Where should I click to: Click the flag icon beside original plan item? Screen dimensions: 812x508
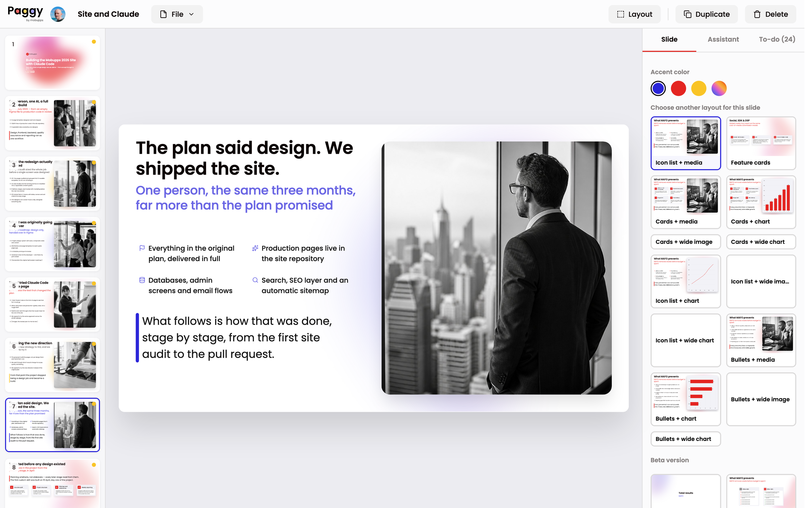pyautogui.click(x=142, y=248)
